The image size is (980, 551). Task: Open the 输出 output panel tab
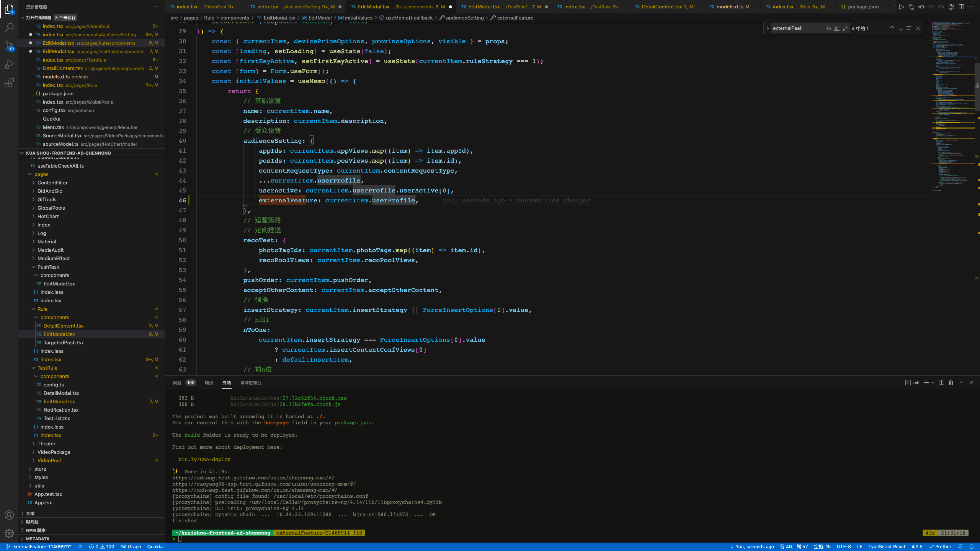pos(209,383)
